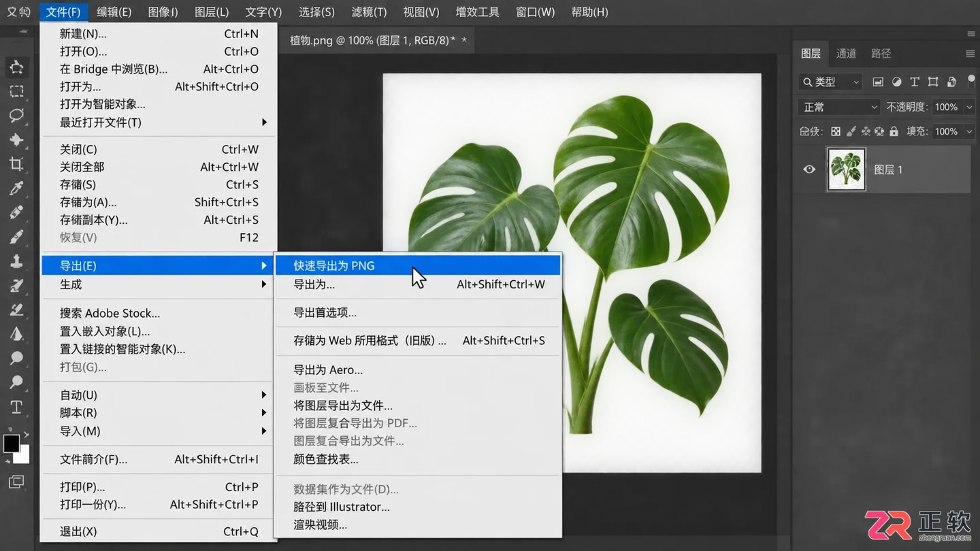Switch to the 路径 tab
Screen dimensions: 980x551
click(881, 54)
